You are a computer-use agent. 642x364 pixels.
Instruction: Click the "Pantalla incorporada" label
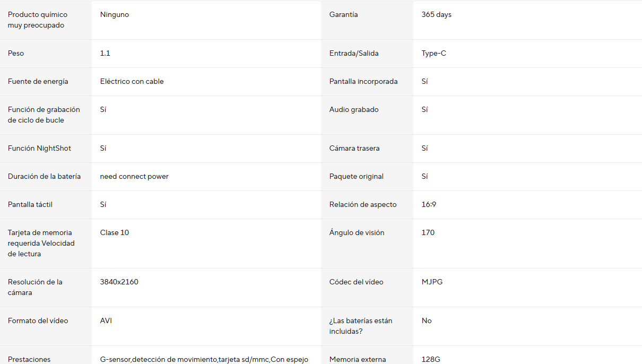(363, 82)
